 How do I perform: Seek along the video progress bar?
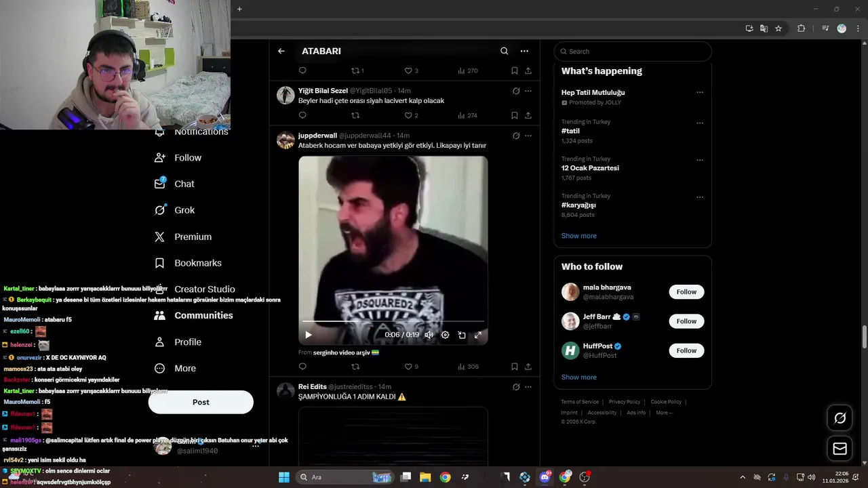tap(393, 321)
